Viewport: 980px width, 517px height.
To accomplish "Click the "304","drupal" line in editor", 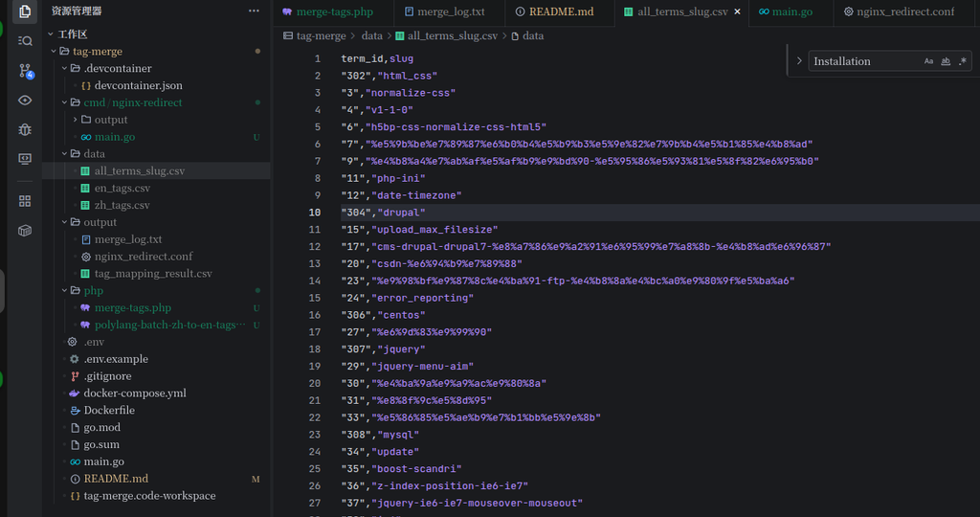I will coord(383,213).
